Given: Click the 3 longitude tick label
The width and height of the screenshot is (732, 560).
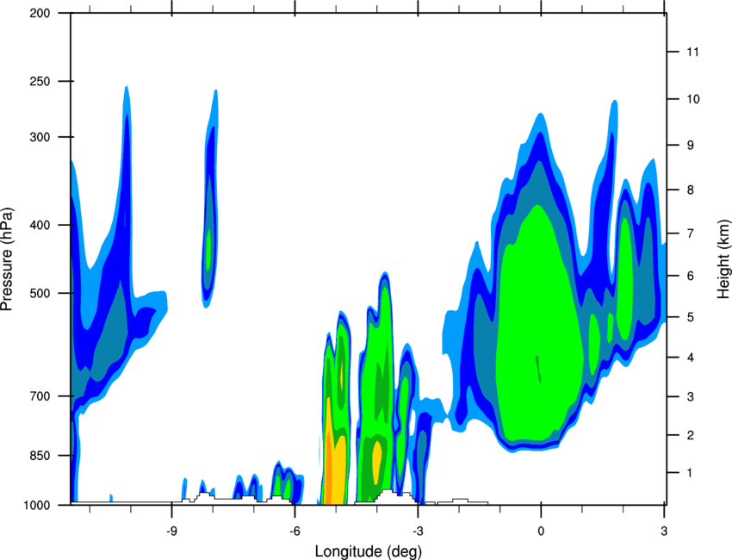Looking at the screenshot, I should (x=664, y=531).
